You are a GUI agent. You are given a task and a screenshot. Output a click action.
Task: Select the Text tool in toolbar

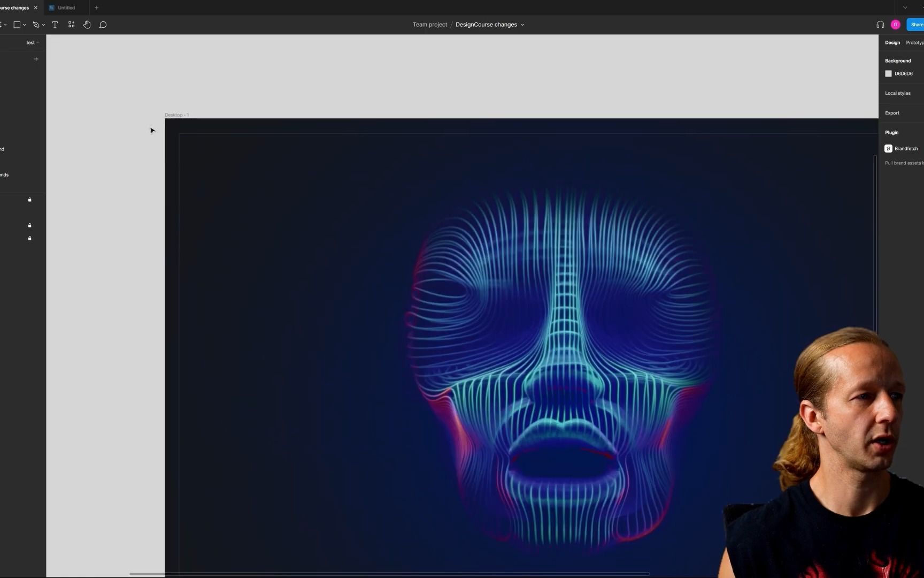[x=55, y=25]
